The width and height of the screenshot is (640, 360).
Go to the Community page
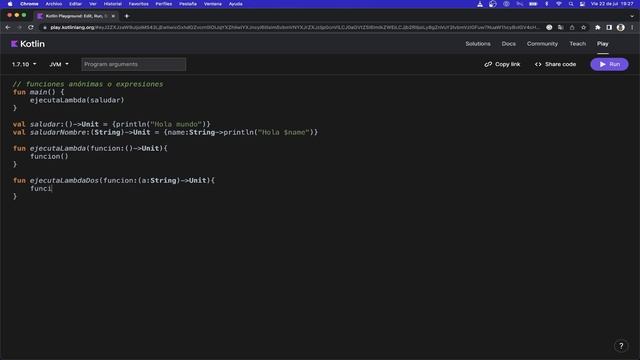pos(542,44)
